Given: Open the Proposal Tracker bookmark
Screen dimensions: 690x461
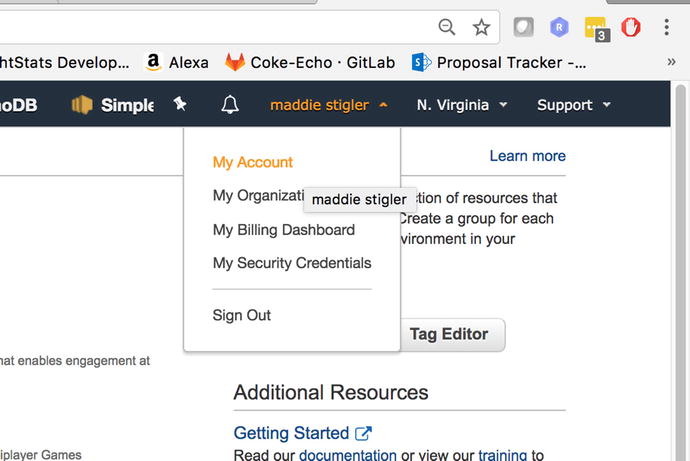Looking at the screenshot, I should (x=500, y=62).
